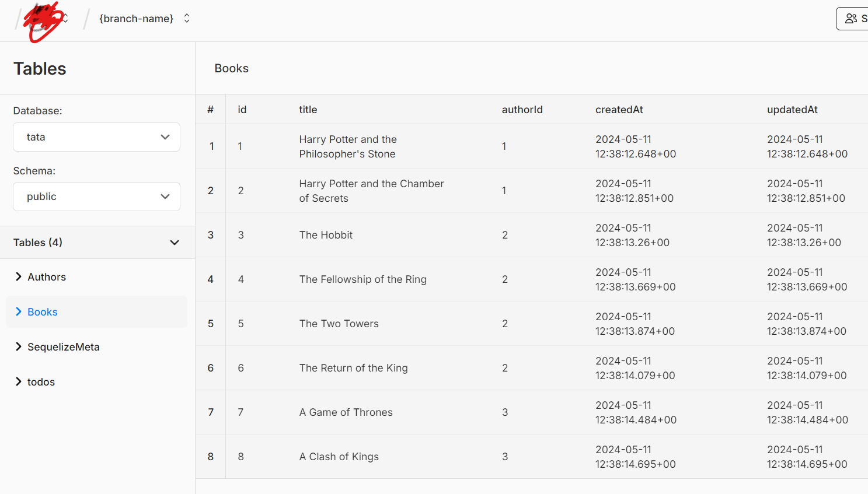Expand the Books table chevron
868x494 pixels.
pos(19,311)
